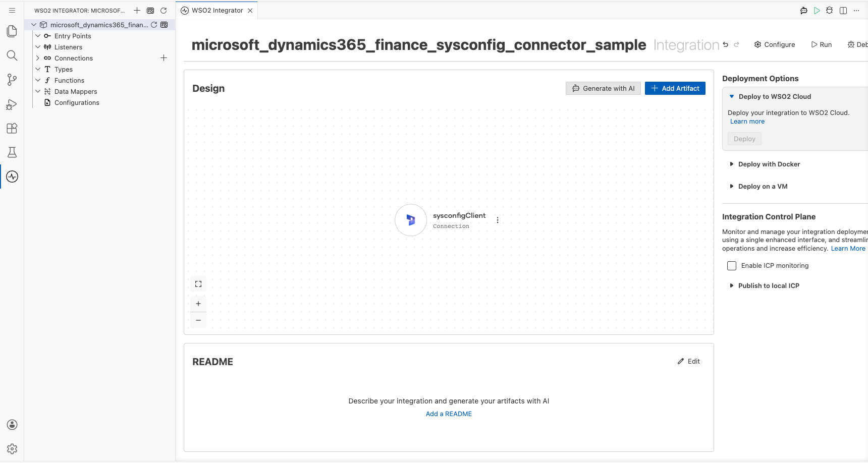Close the WSO2 Integrator tab
The width and height of the screenshot is (868, 463).
[250, 11]
